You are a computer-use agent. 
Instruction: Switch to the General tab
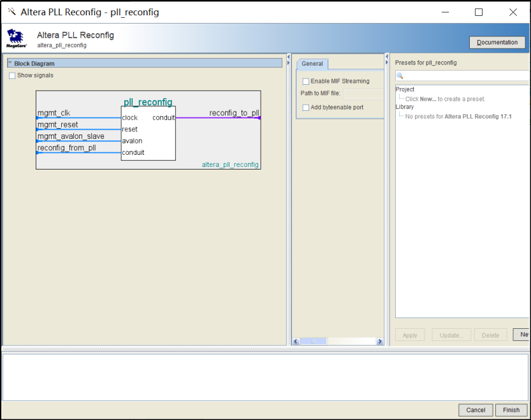(x=312, y=64)
